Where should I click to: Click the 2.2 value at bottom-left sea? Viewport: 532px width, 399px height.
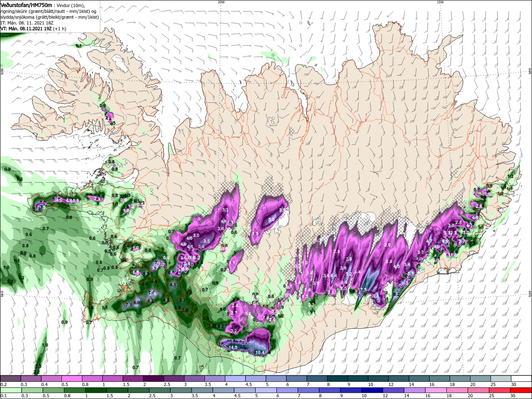pos(37,372)
